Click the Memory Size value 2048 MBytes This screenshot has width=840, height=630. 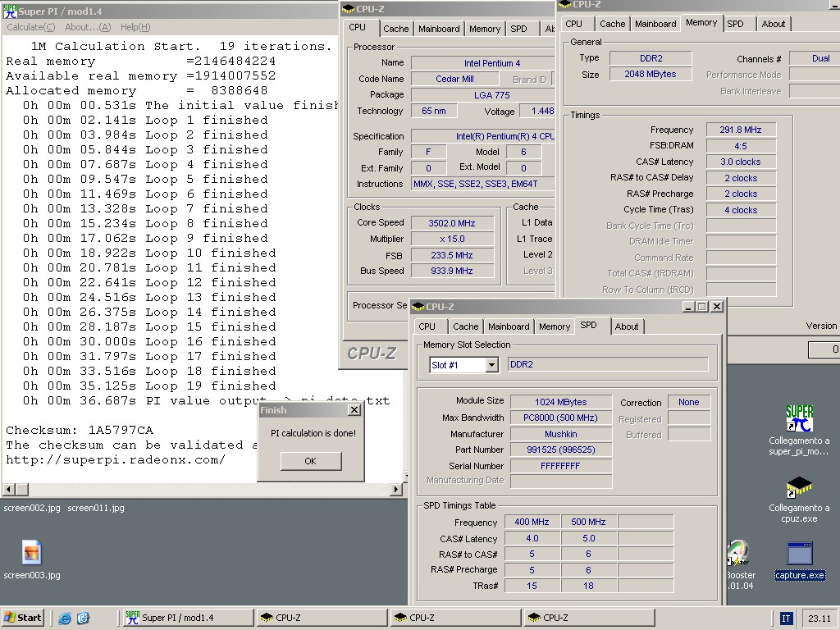[x=651, y=74]
